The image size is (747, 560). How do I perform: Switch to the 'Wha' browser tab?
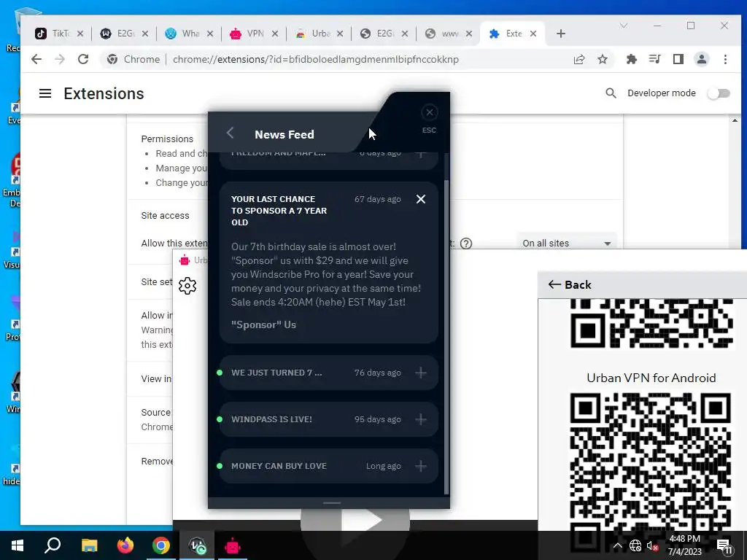[187, 34]
